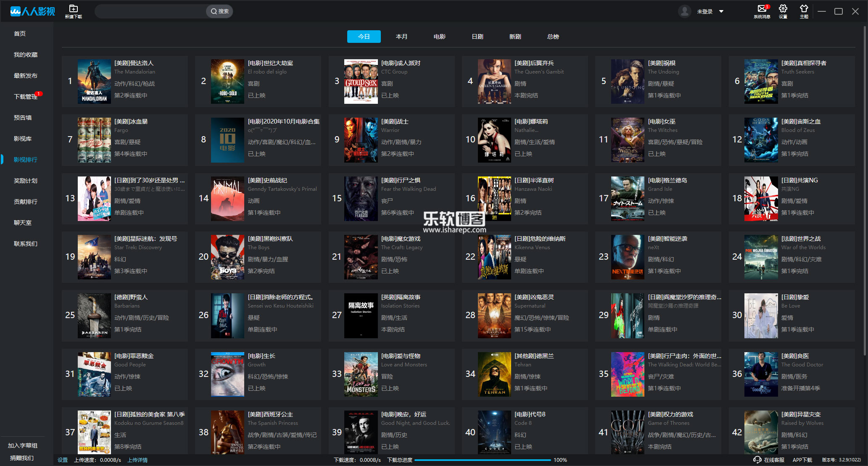Click title [英剧]隔离故事
This screenshot has width=868, height=466.
(x=401, y=297)
